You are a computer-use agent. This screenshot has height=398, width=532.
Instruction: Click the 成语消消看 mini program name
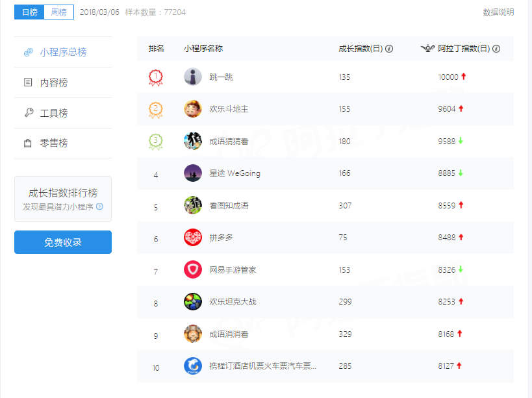click(229, 334)
